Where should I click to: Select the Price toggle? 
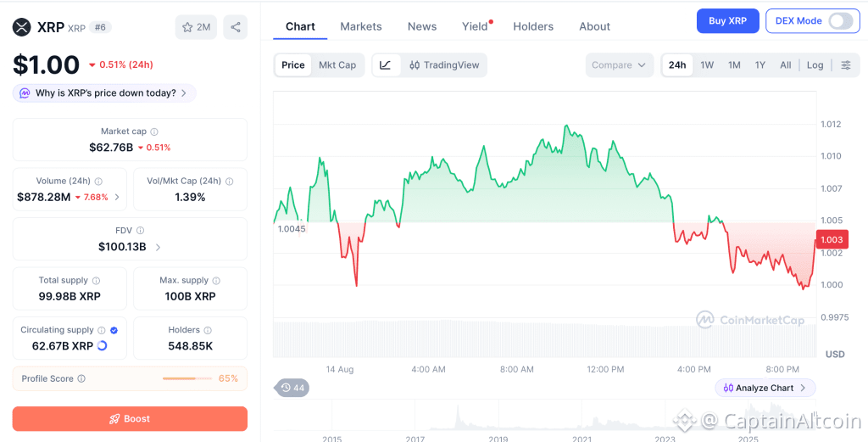click(292, 64)
